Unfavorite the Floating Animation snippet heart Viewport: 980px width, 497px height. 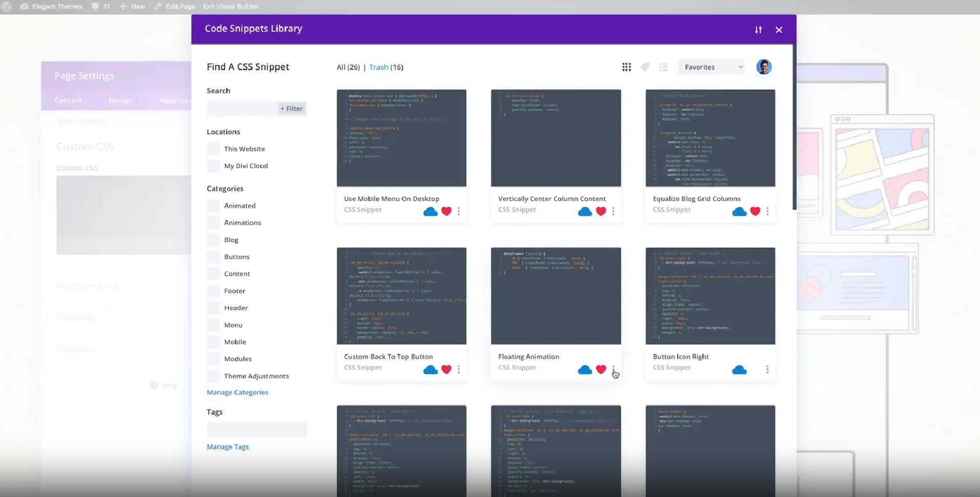point(600,369)
